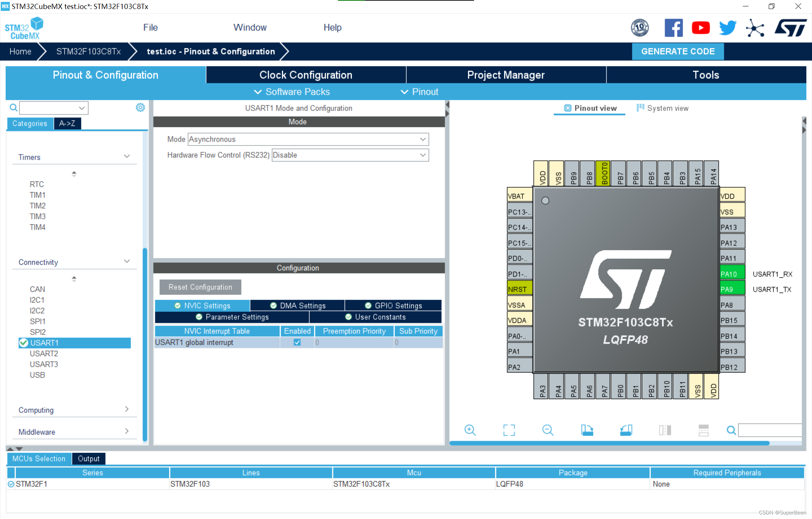Click the GENERATE CODE button
The height and width of the screenshot is (519, 812).
(x=678, y=52)
